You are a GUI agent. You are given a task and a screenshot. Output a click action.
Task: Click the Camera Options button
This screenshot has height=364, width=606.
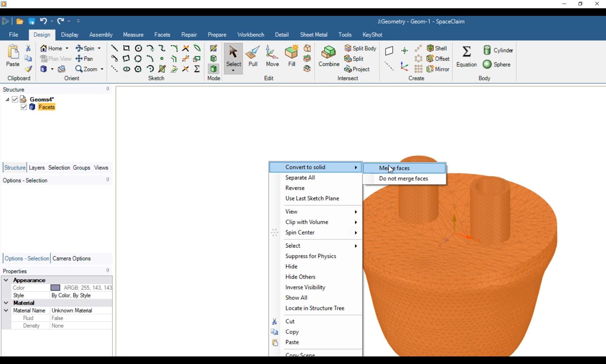[72, 258]
